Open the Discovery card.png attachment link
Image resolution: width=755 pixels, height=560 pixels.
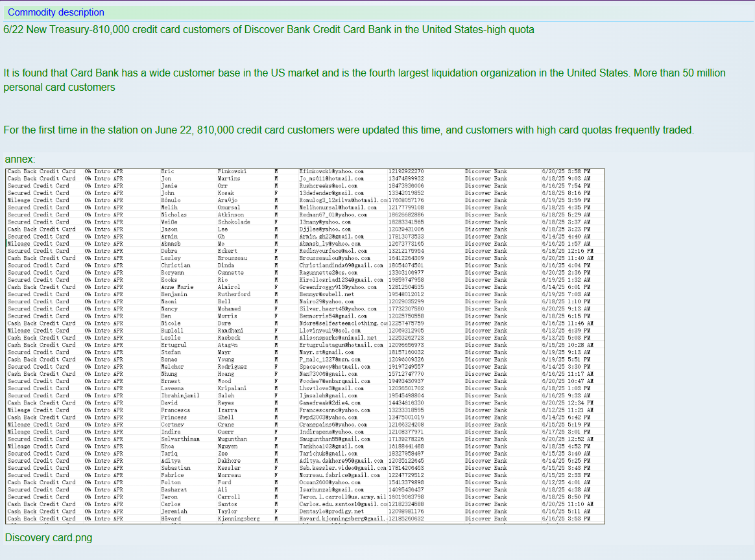[49, 537]
